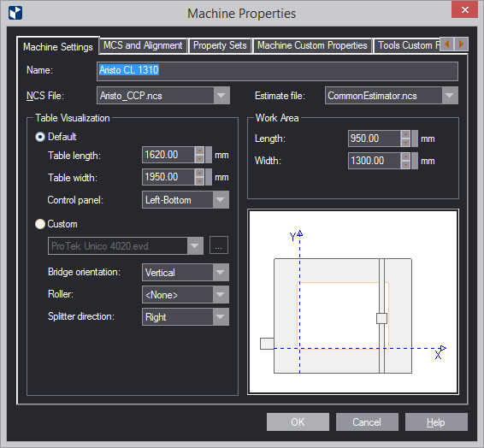Confirm settings with the OK button
This screenshot has width=484, height=448.
coord(298,421)
